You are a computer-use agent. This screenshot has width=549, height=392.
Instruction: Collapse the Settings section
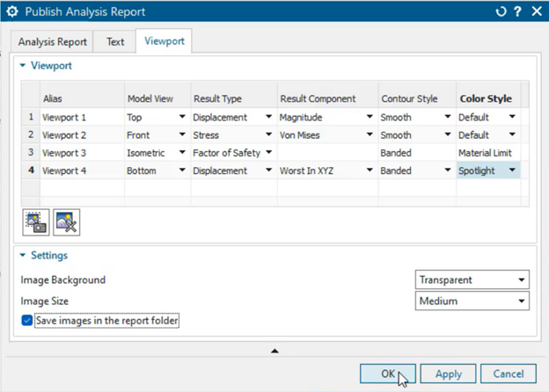[x=23, y=255]
